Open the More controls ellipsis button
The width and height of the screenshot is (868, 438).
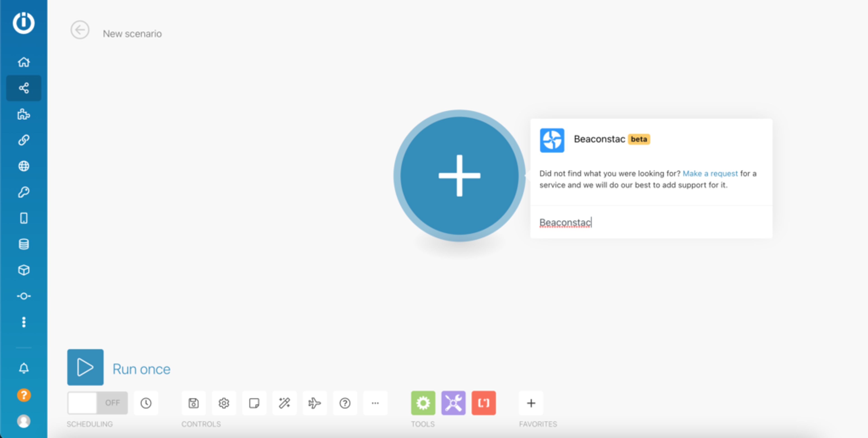pos(375,403)
